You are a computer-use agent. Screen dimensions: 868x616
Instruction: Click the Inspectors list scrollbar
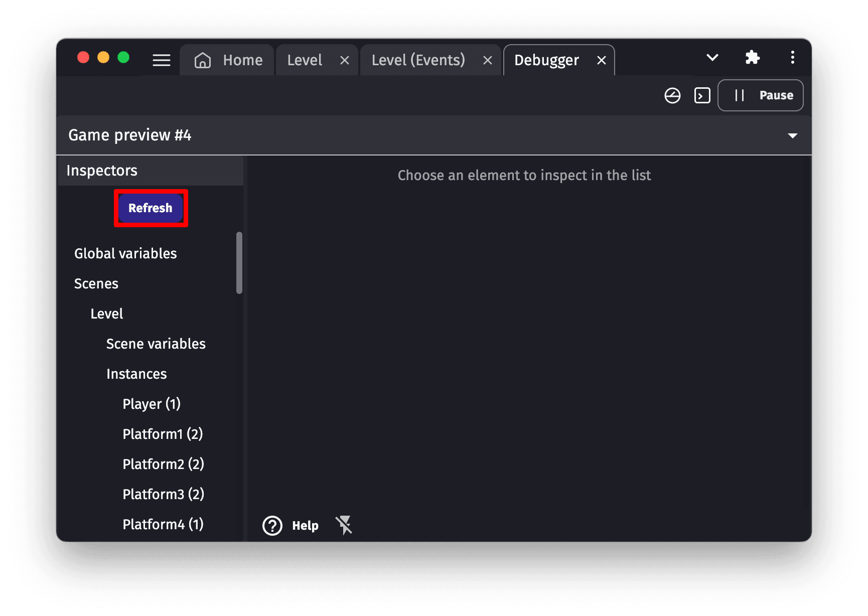coord(239,262)
